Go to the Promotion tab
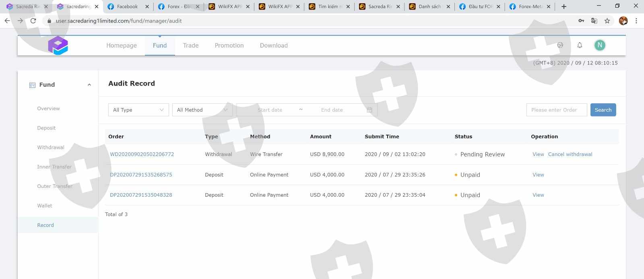 pos(229,46)
